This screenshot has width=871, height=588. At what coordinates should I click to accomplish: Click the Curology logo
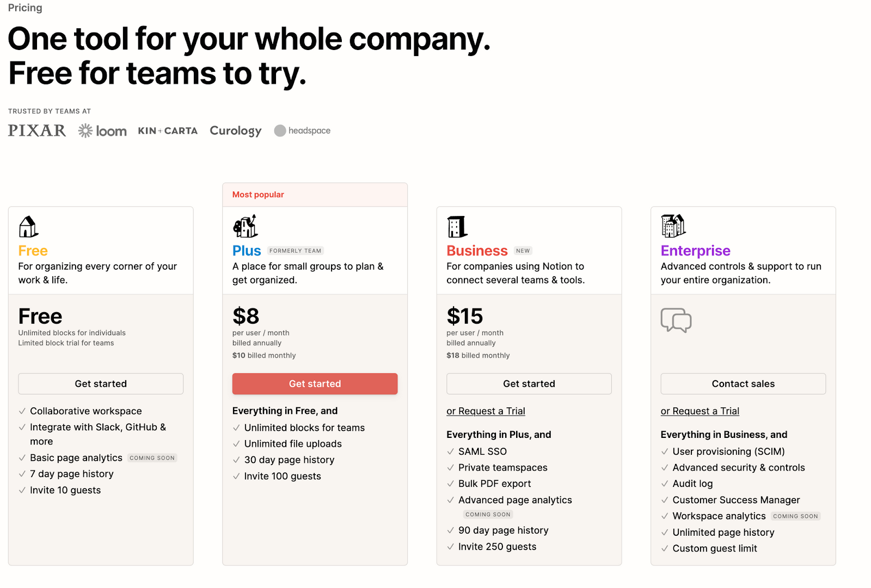pyautogui.click(x=236, y=131)
